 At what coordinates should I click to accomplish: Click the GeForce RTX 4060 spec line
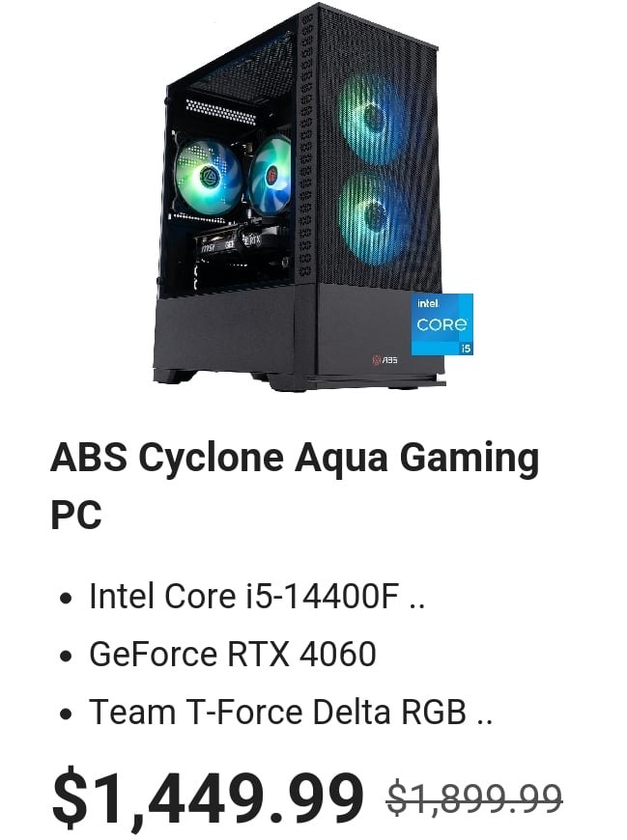[233, 654]
